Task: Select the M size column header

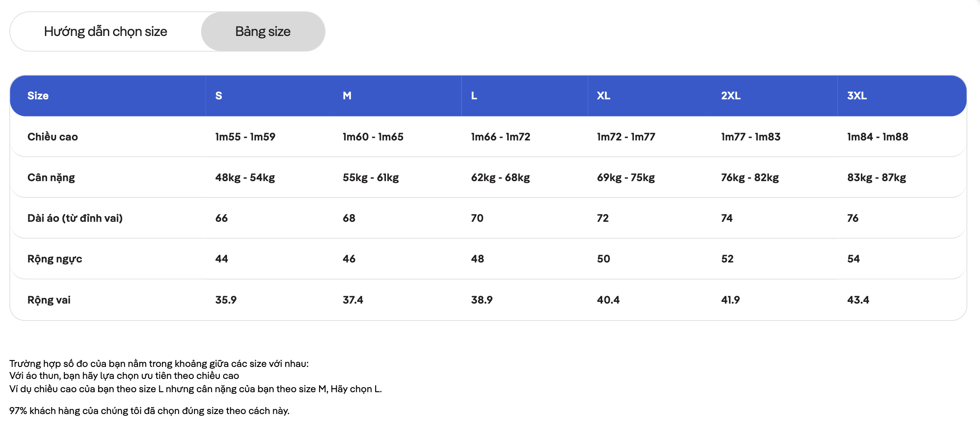Action: click(347, 96)
